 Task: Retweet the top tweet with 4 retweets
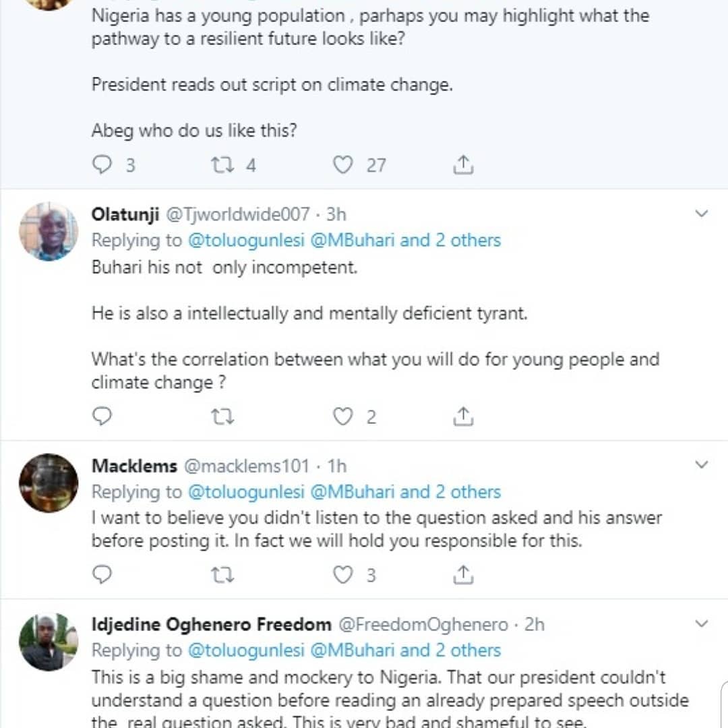click(x=222, y=164)
